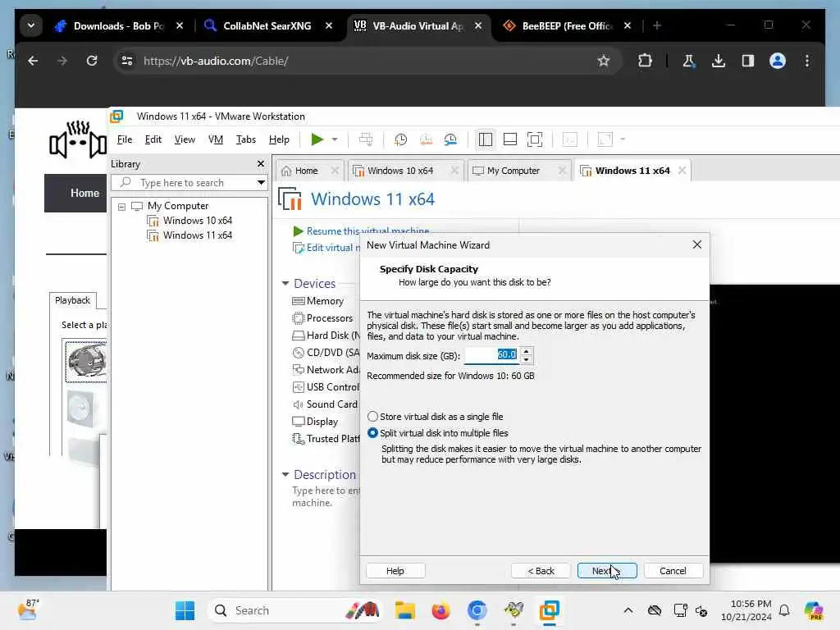Switch to CollabNet SearXNG browser tab

point(267,25)
